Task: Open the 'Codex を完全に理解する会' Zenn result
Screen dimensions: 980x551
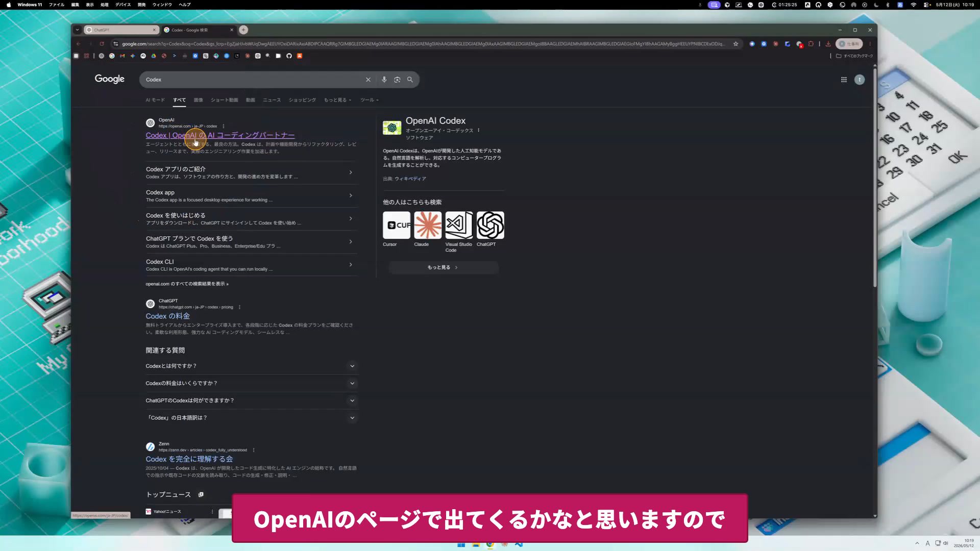Action: click(189, 459)
